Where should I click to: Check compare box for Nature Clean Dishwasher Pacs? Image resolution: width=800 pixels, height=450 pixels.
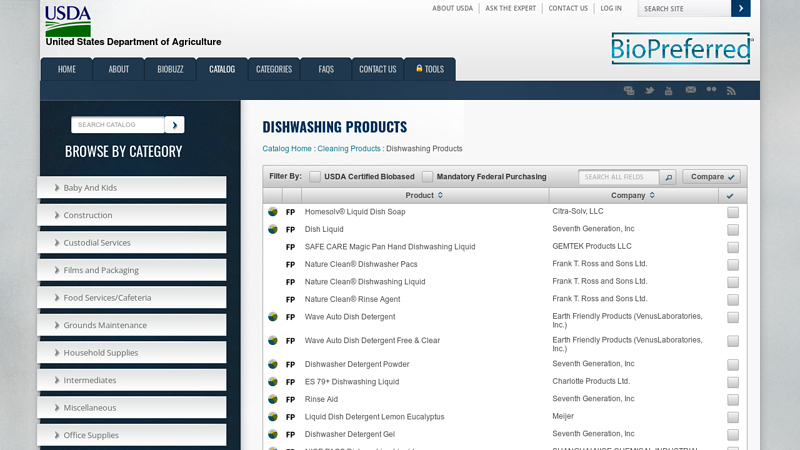[733, 264]
